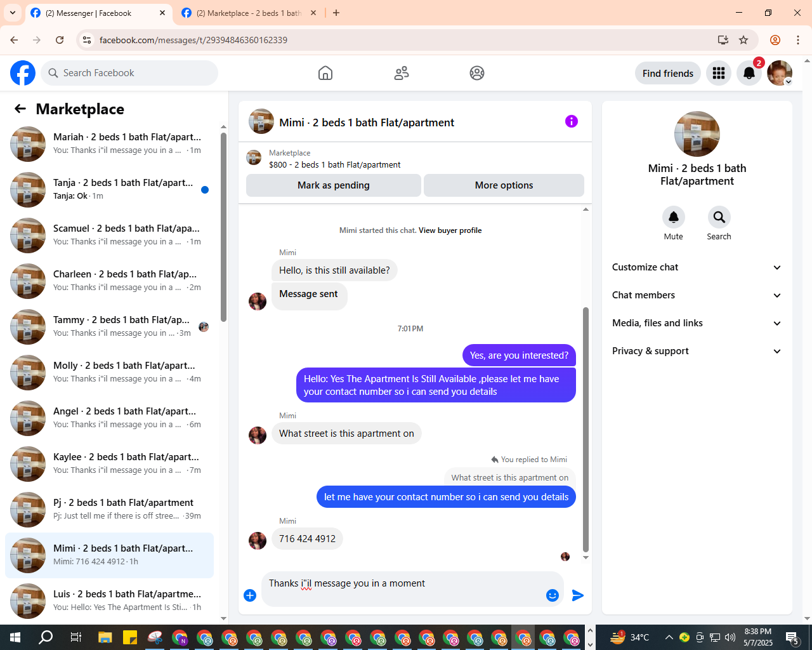Bookmark this page with star icon
This screenshot has width=812, height=650.
point(743,40)
